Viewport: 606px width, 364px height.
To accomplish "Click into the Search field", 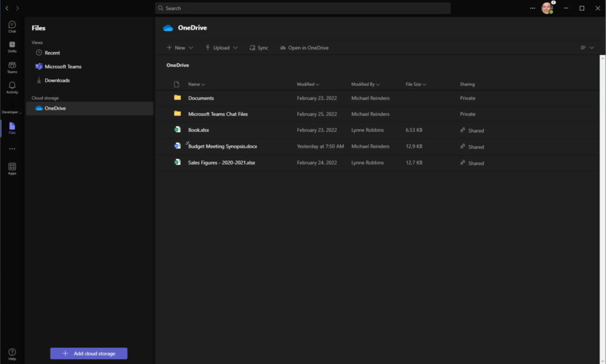I will click(x=302, y=8).
